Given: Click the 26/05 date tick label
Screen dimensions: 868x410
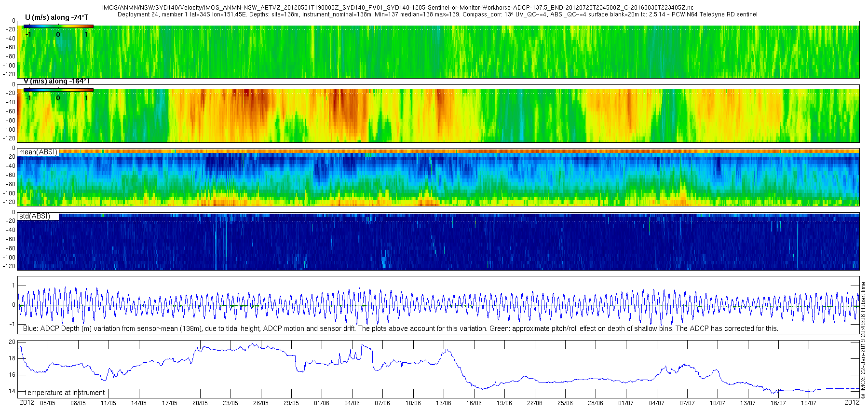Looking at the screenshot, I should (x=260, y=403).
